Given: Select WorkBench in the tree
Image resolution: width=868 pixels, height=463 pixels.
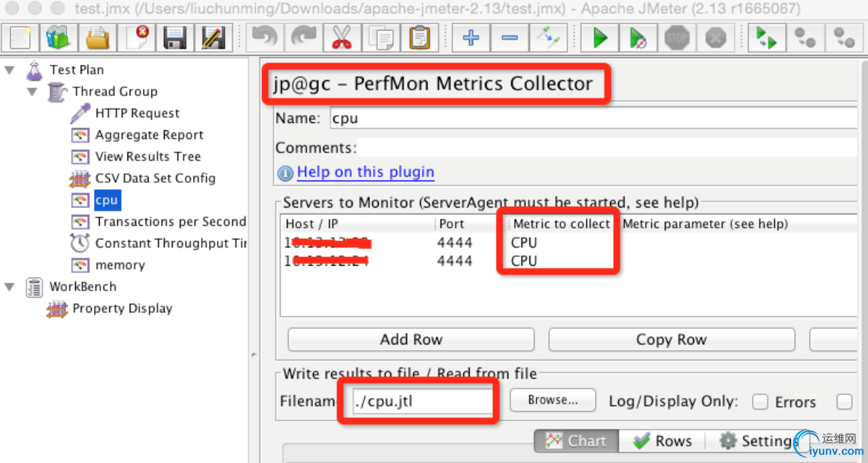Looking at the screenshot, I should [82, 287].
